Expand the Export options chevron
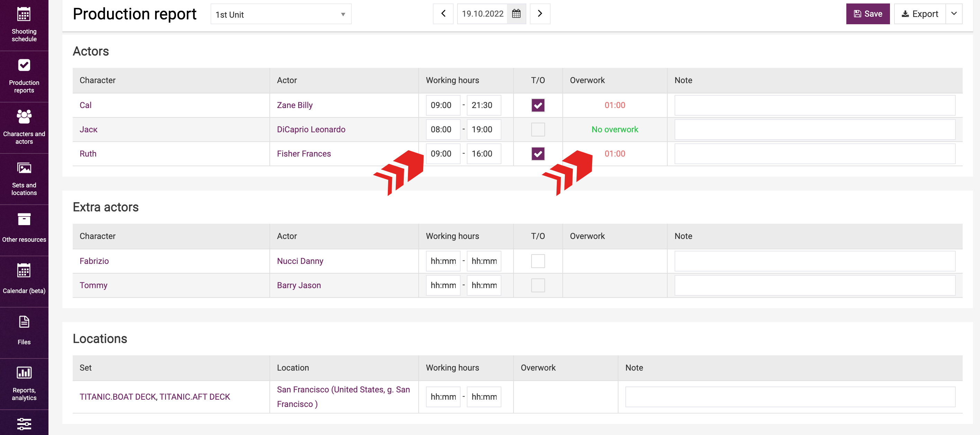Screen dimensions: 980x435 coord(954,14)
